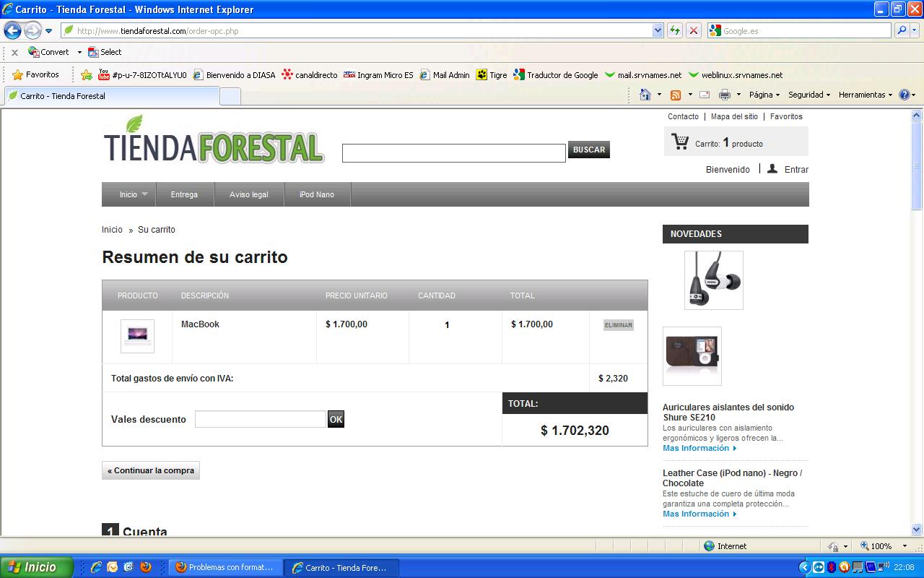
Task: Open the Ingram Micro ES bookmark
Action: click(378, 74)
